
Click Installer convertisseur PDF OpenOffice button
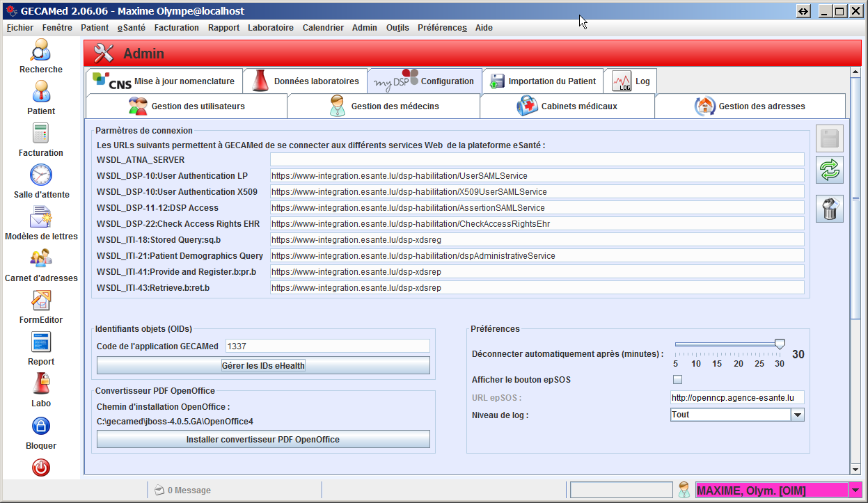263,440
